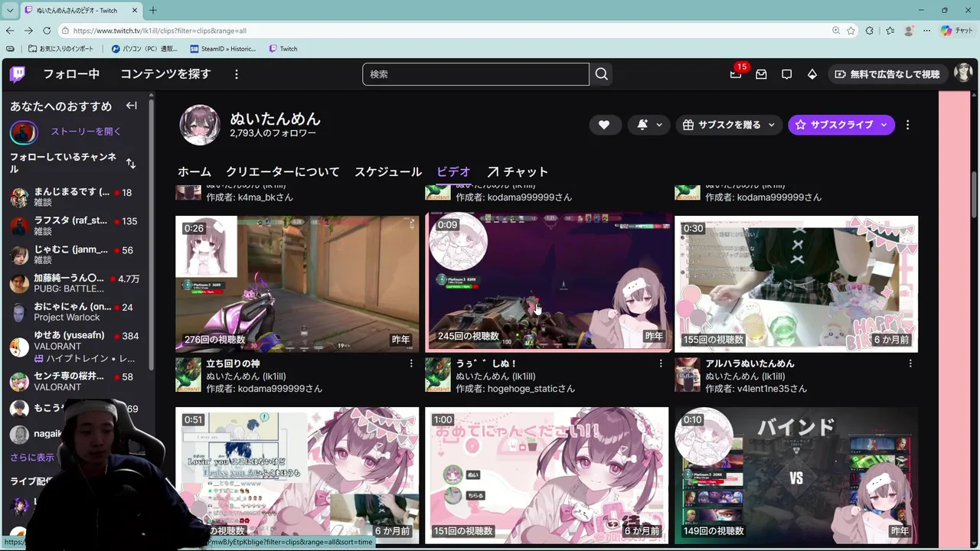The height and width of the screenshot is (551, 980).
Task: Click the search magnifier button
Action: point(602,74)
